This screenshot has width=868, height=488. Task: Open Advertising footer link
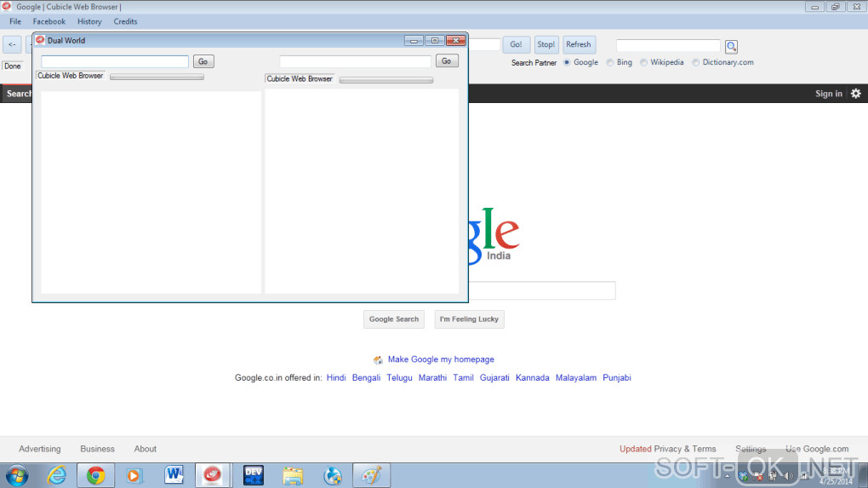pyautogui.click(x=40, y=449)
